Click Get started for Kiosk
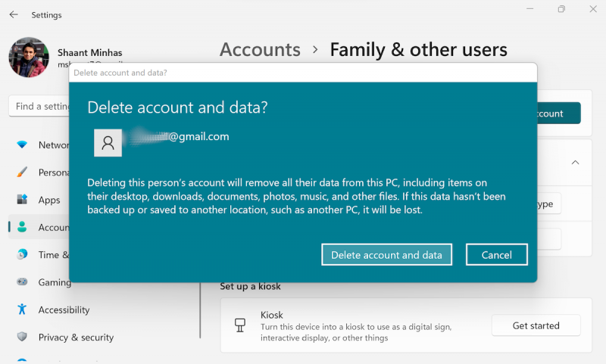The height and width of the screenshot is (364, 606). click(536, 325)
